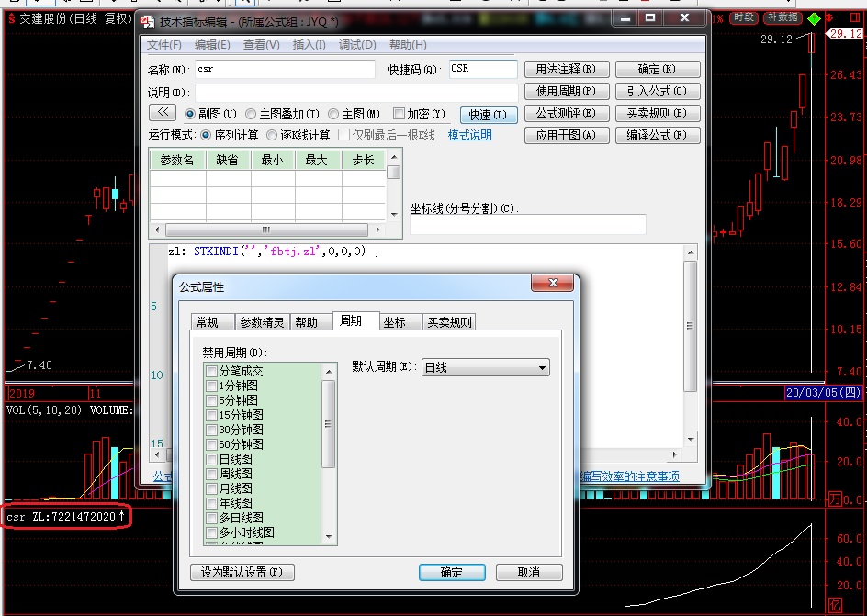Check 5分钟图 in disabled periods list
The image size is (867, 616).
pos(211,400)
